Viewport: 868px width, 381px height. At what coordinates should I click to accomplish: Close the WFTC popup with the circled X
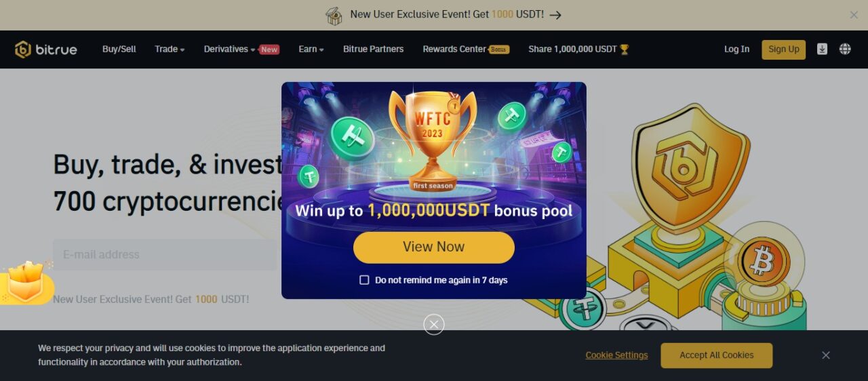coord(434,325)
